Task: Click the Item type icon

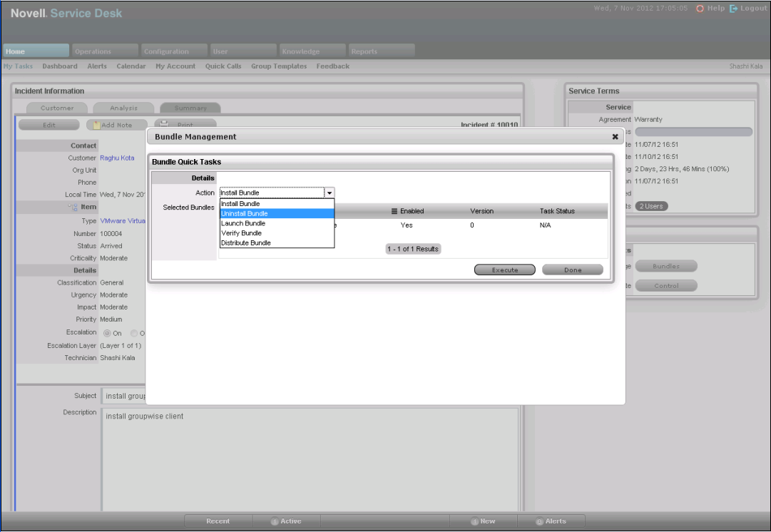Action: pyautogui.click(x=72, y=207)
